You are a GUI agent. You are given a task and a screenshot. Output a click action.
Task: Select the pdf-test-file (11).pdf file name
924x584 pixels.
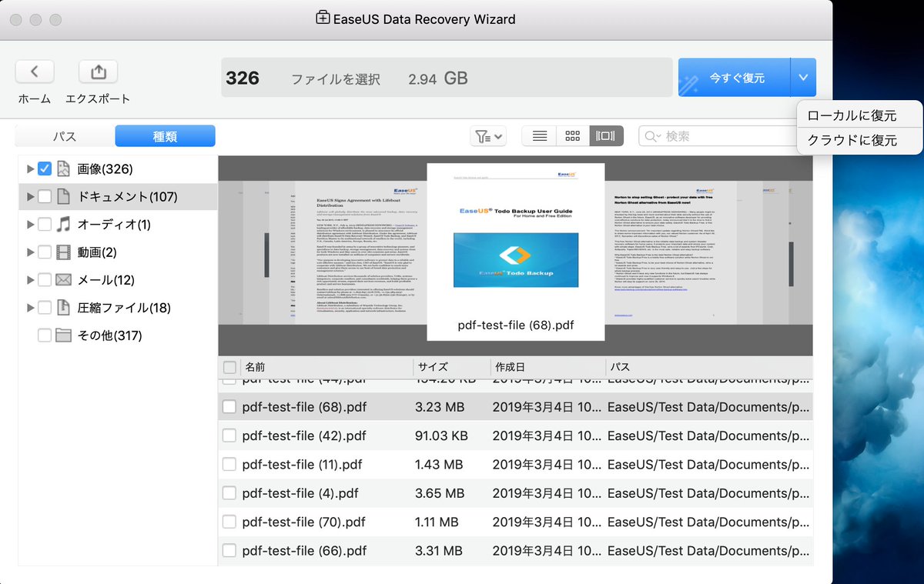pos(302,464)
